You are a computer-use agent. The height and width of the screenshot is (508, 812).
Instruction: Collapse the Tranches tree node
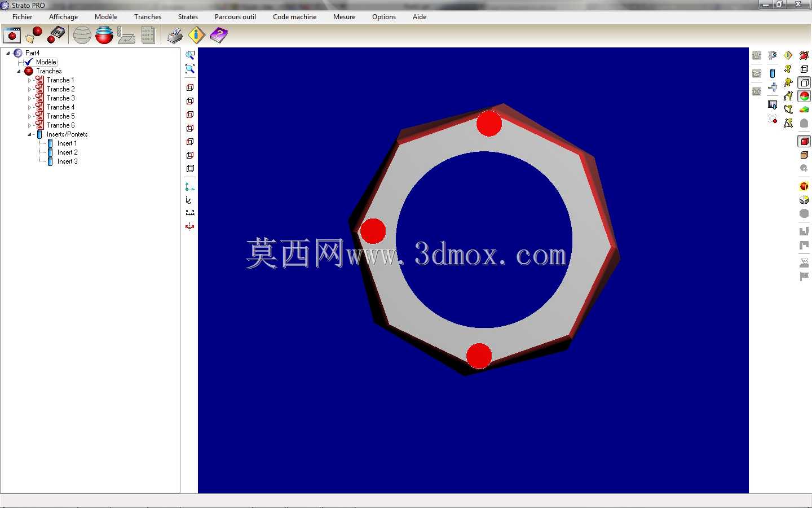tap(19, 71)
